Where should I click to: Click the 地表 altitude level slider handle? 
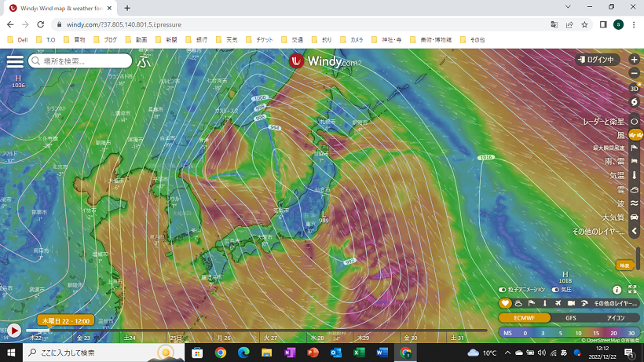624,265
